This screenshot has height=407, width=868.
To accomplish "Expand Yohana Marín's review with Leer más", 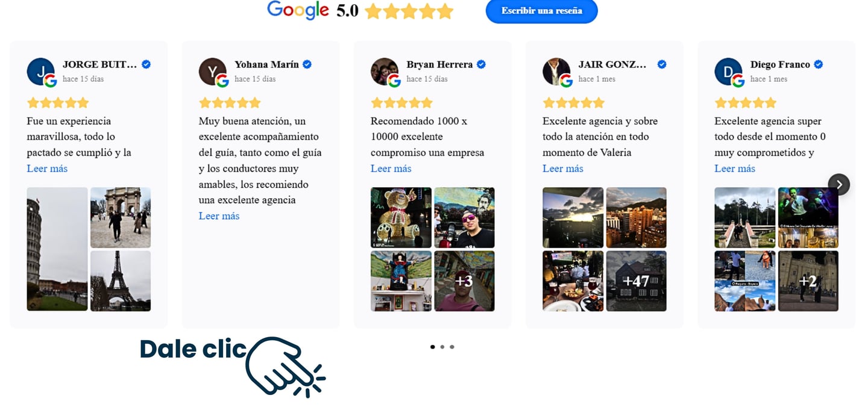I will [x=219, y=216].
